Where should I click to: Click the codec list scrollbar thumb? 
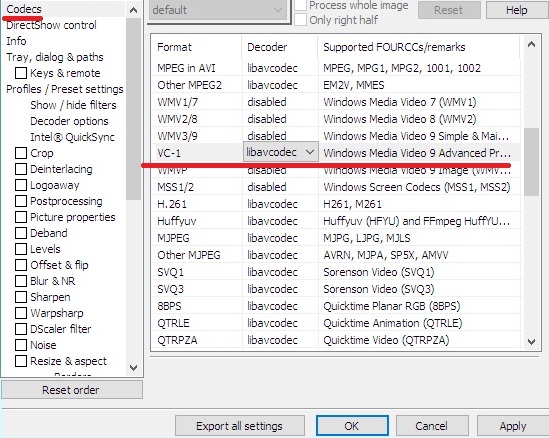[531, 162]
